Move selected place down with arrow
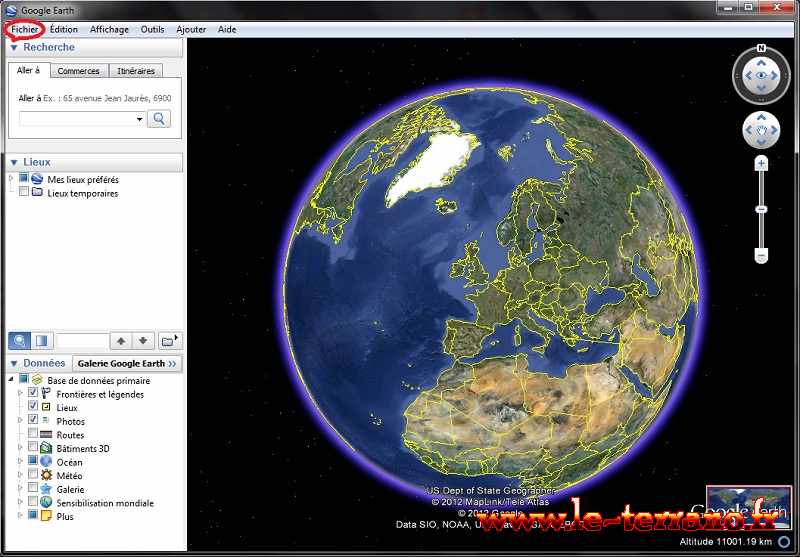 point(143,341)
